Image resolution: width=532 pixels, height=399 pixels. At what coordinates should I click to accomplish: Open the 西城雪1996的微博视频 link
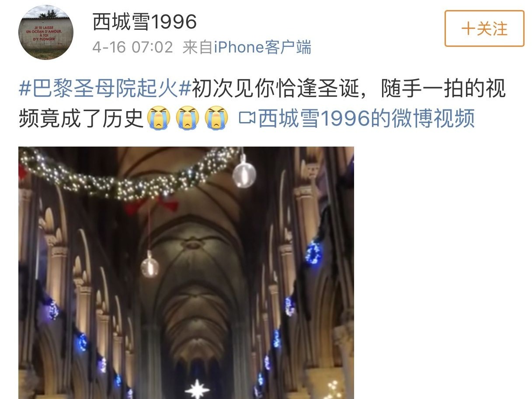click(x=366, y=118)
